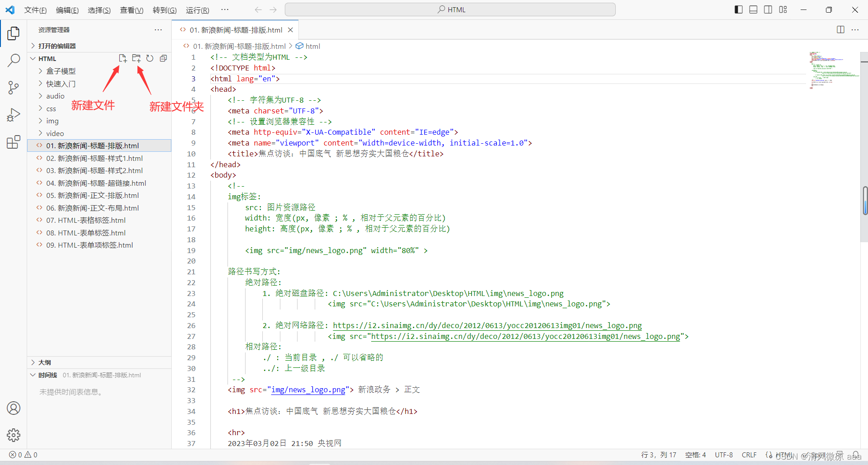Click the 空格: 4 indentation status
868x465 pixels.
(695, 455)
